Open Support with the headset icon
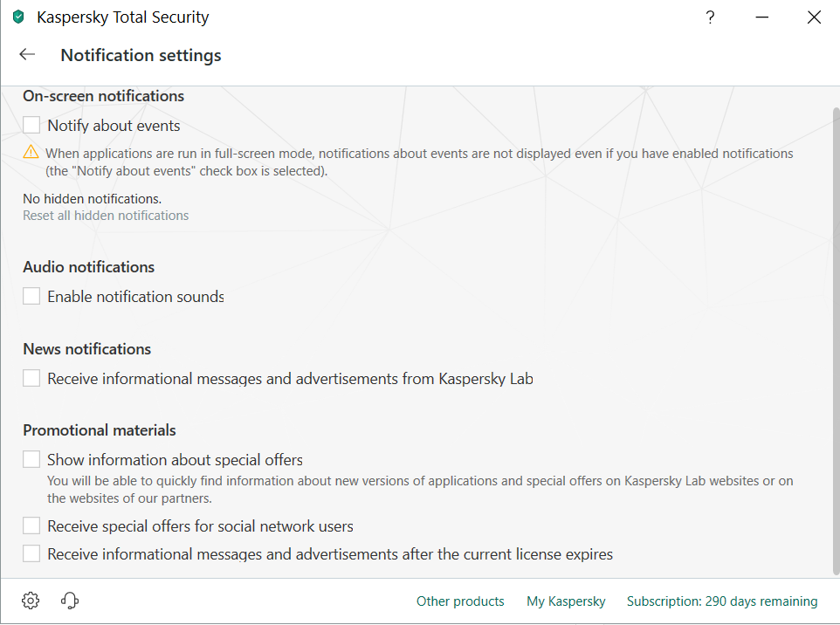Screen dimensions: 840x625 pos(71,601)
